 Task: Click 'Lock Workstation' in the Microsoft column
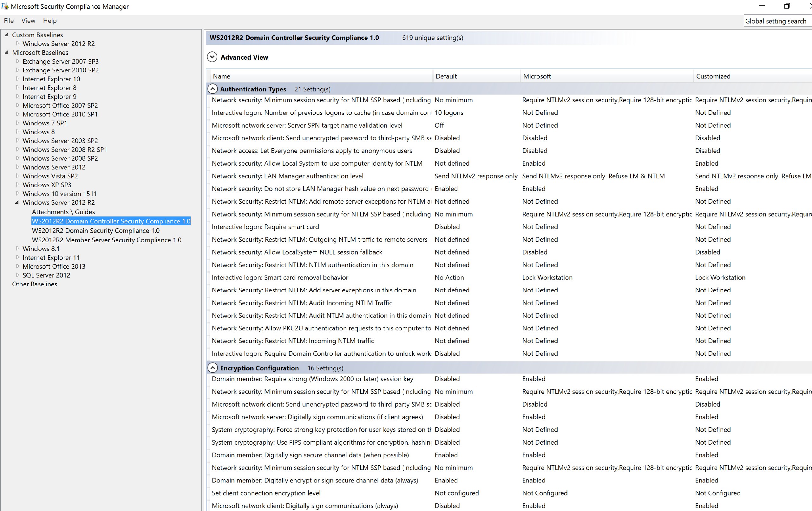(x=547, y=277)
